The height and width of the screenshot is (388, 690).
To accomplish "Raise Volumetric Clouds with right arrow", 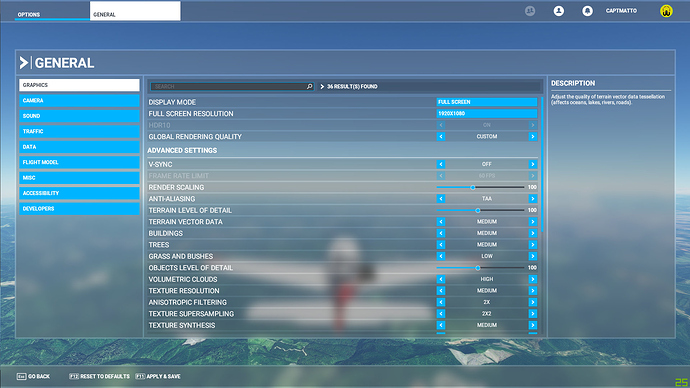I will click(x=532, y=279).
